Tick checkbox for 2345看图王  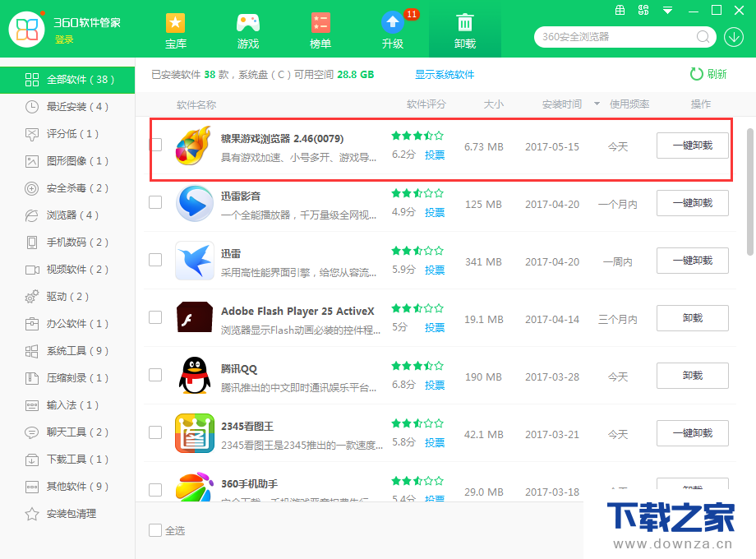[x=155, y=432]
